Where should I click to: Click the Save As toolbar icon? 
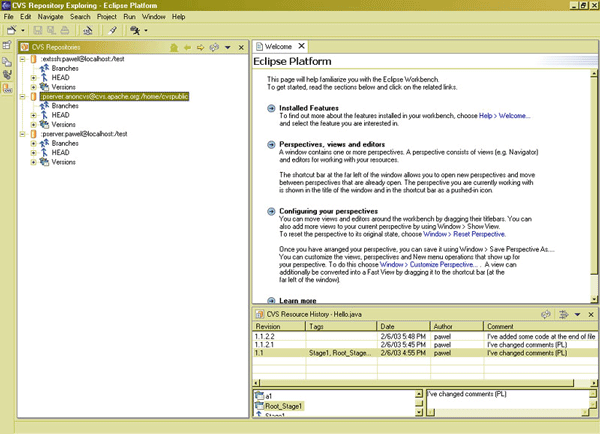point(51,30)
